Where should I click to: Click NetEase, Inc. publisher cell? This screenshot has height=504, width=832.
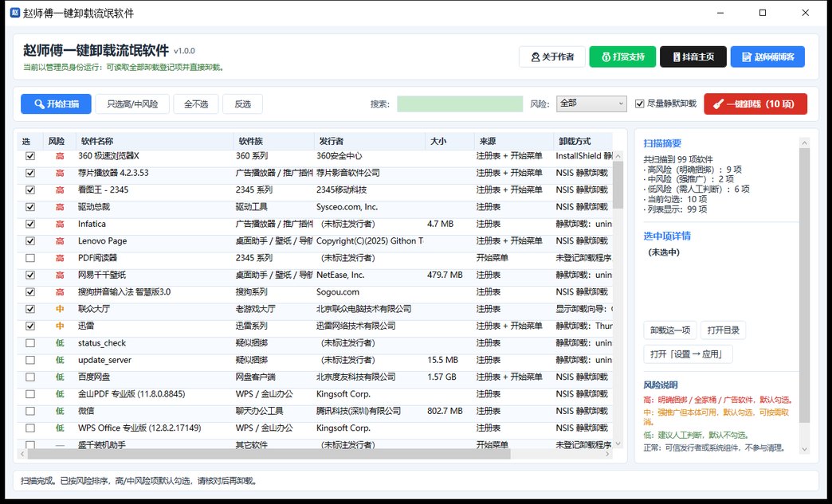click(x=340, y=275)
